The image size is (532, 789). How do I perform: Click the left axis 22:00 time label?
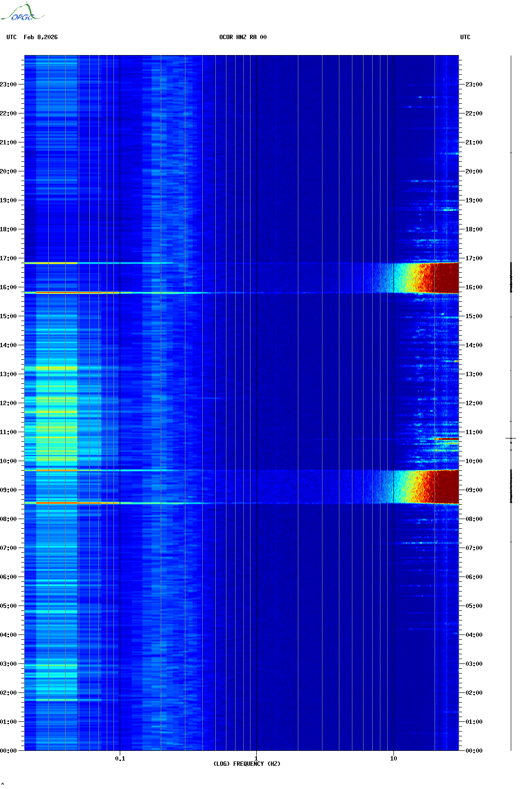(8, 113)
